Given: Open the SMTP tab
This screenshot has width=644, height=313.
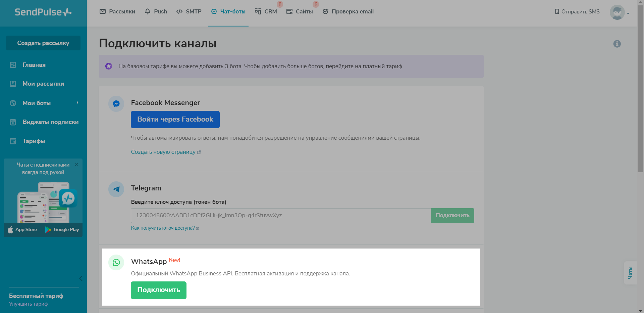Looking at the screenshot, I should (189, 11).
